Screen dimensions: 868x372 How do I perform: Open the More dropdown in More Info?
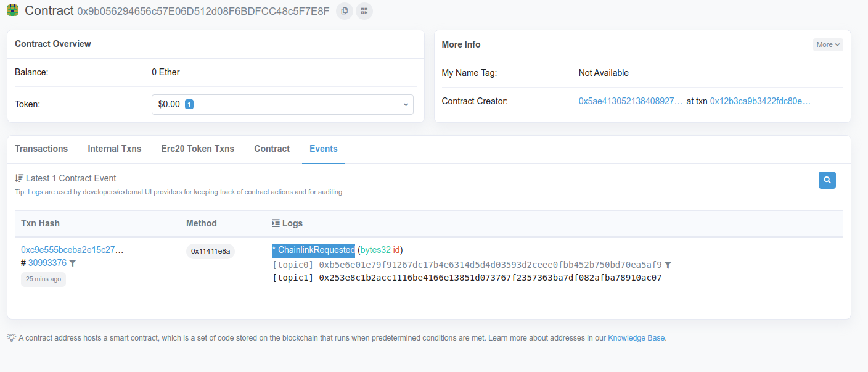827,44
